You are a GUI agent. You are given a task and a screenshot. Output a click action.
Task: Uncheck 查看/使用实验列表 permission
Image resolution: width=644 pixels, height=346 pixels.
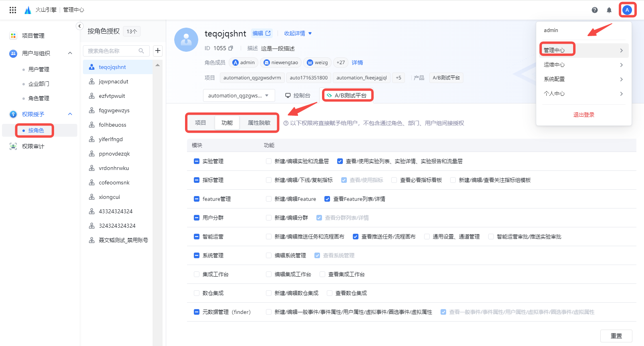coord(340,161)
